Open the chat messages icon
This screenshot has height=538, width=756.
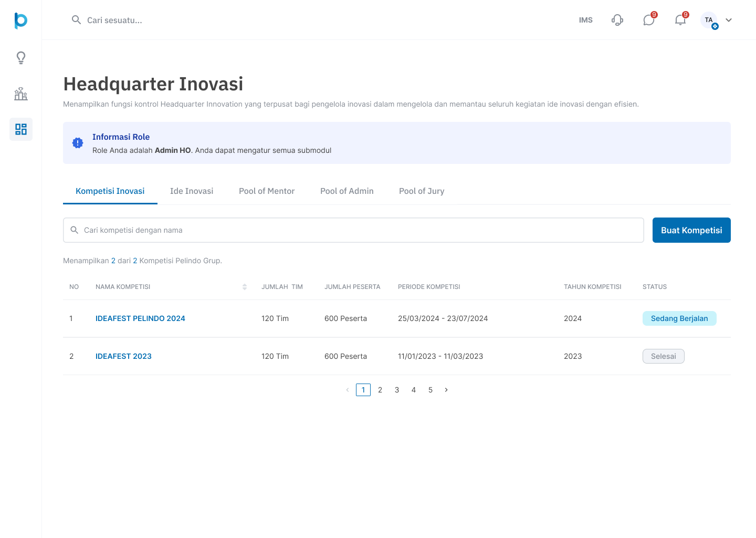click(x=649, y=20)
